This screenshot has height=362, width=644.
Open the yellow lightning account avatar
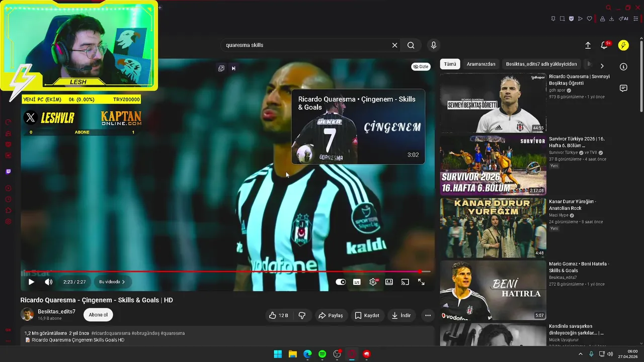coord(623,45)
